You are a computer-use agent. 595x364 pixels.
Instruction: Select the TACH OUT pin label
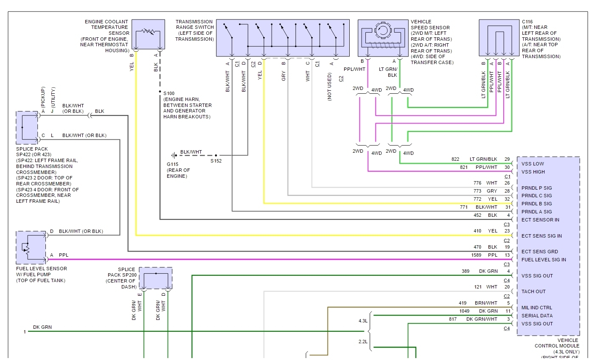[533, 291]
